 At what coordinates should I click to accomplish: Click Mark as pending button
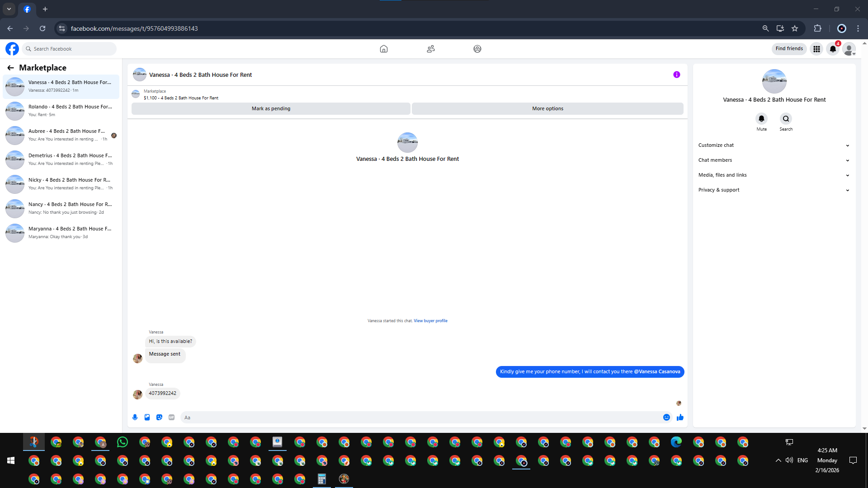coord(271,108)
